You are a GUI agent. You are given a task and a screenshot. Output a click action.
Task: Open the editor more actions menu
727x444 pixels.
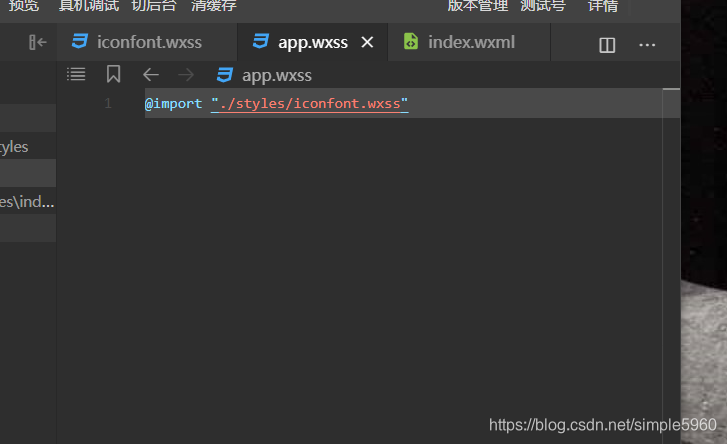click(647, 45)
